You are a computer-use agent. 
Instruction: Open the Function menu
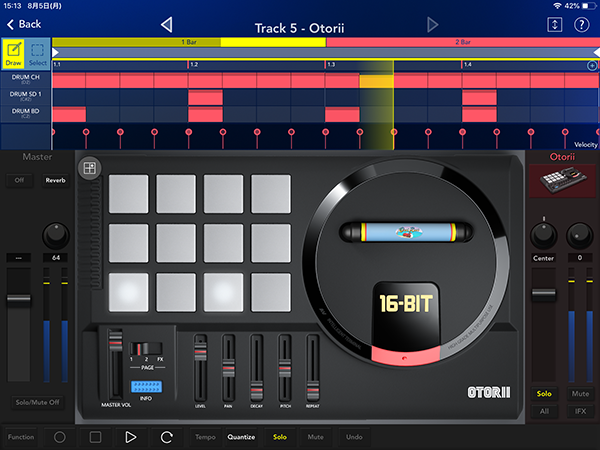click(x=21, y=437)
